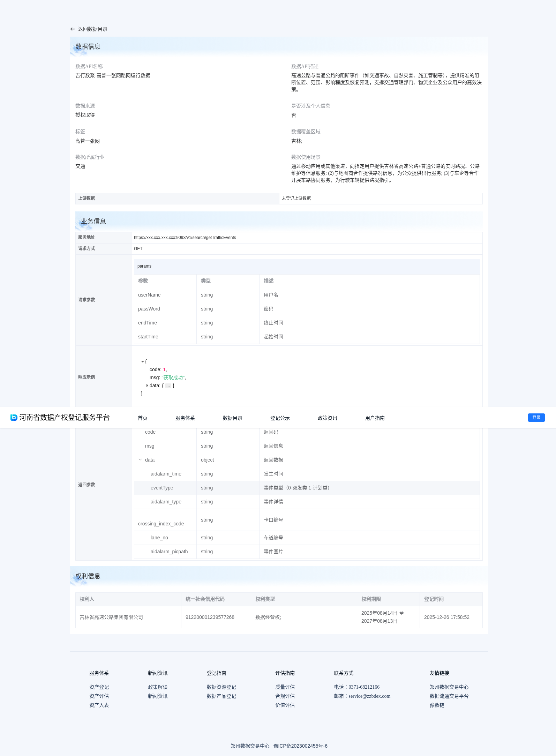Open the 登记公示 navigation item
556x756 pixels.
tap(280, 418)
